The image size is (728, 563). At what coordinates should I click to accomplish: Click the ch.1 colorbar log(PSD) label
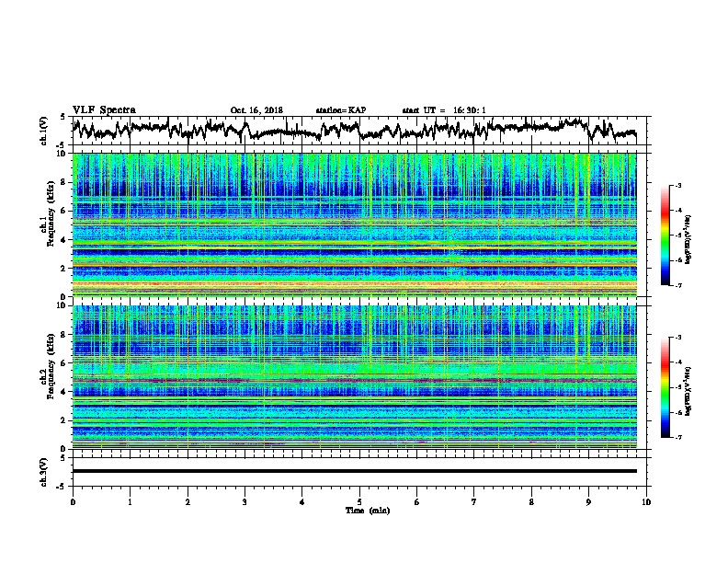tap(688, 239)
